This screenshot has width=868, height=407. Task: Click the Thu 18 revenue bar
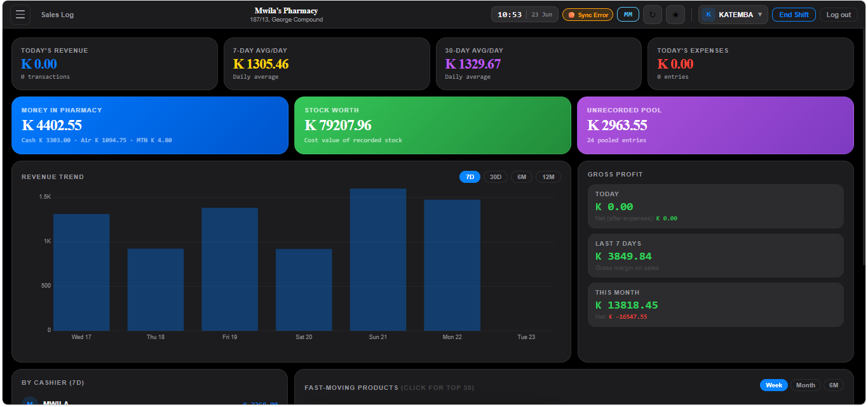(x=156, y=290)
